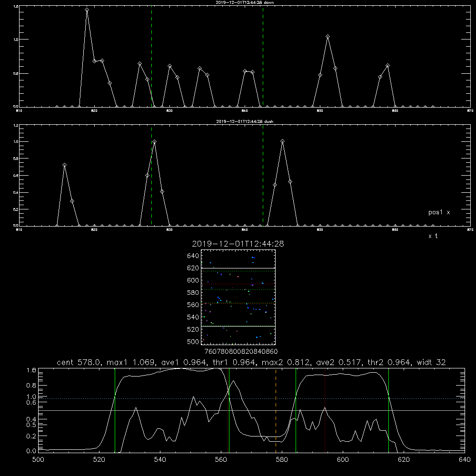
Task: Click the tallest diamond marker in the dawn plot
Action: pos(87,10)
